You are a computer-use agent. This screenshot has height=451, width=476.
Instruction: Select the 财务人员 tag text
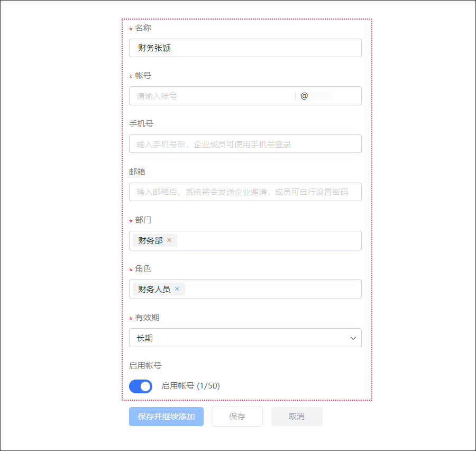tap(154, 290)
